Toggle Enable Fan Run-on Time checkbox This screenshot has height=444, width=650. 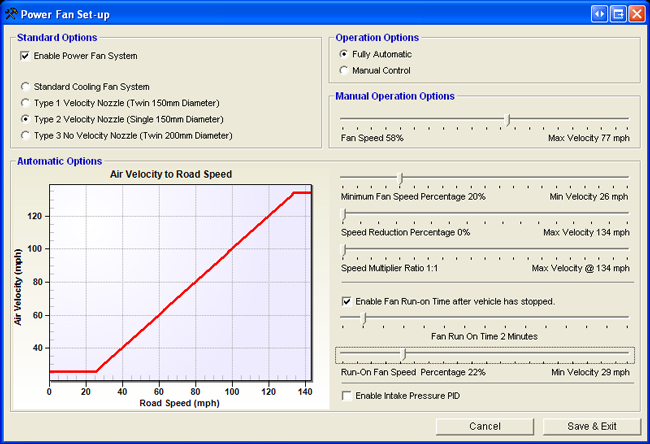(x=346, y=301)
